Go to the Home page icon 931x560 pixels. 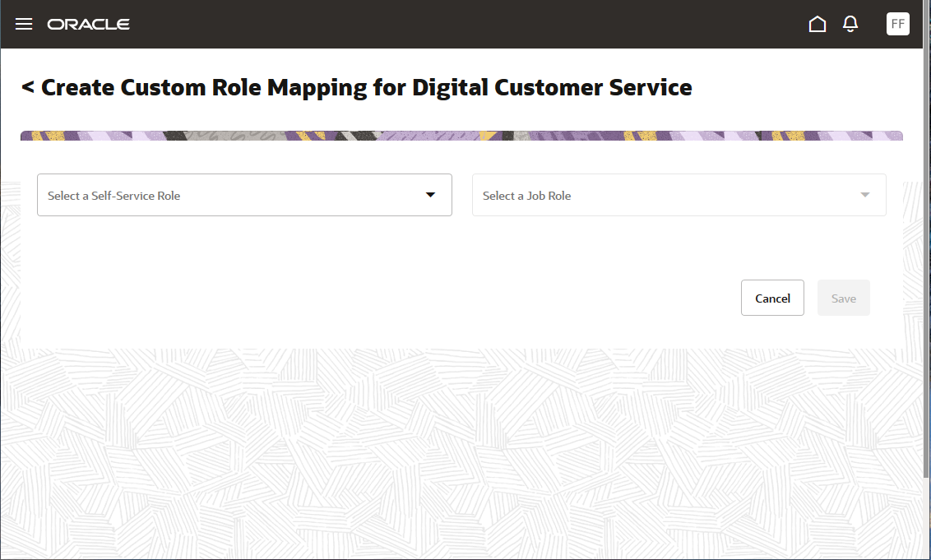(x=817, y=24)
